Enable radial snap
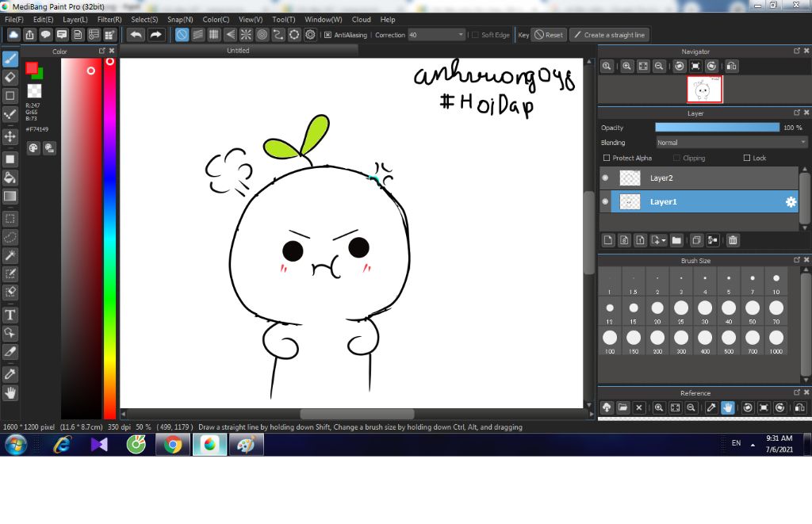This screenshot has width=812, height=524. (246, 35)
